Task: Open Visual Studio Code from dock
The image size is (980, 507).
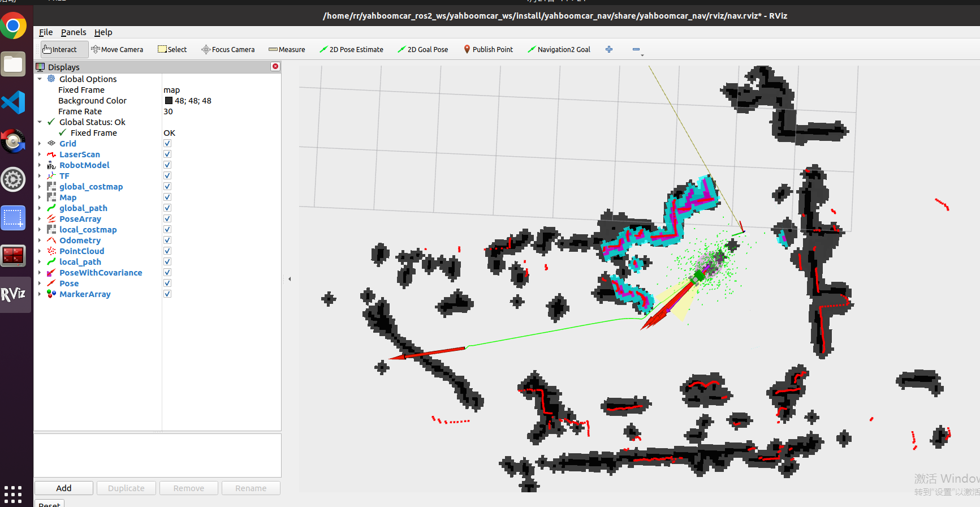Action: point(14,102)
